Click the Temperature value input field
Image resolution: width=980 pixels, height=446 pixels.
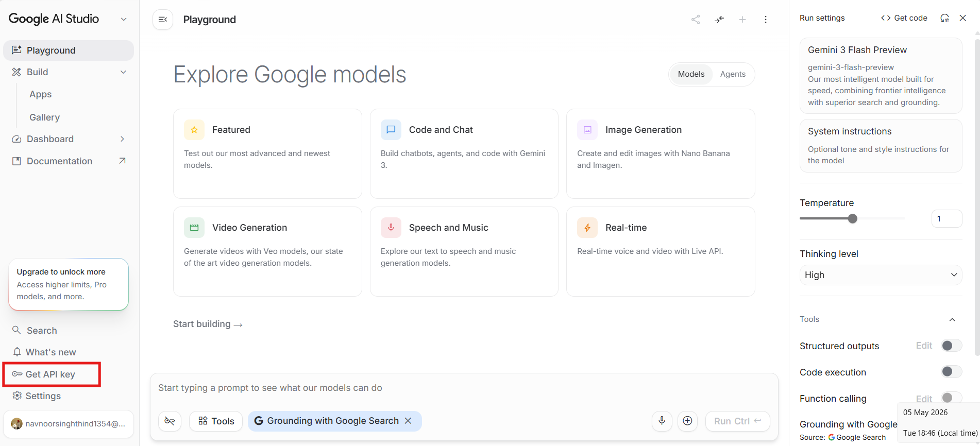947,218
